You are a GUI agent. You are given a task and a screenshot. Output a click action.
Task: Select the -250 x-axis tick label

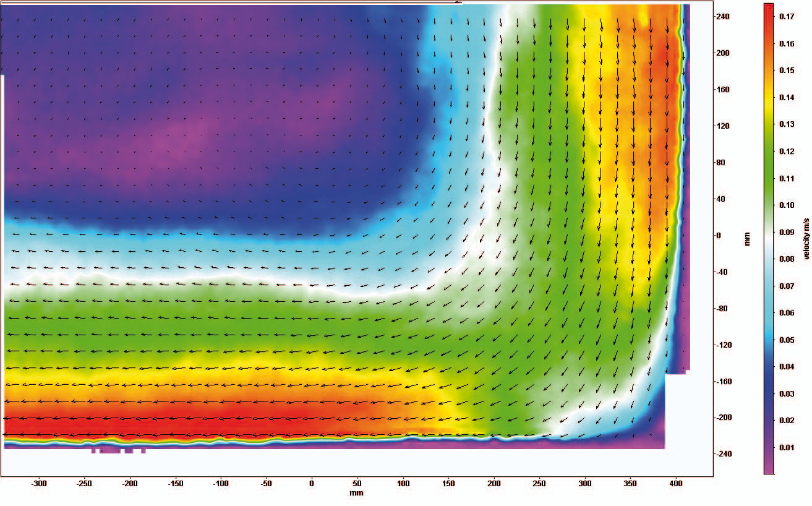[x=84, y=484]
